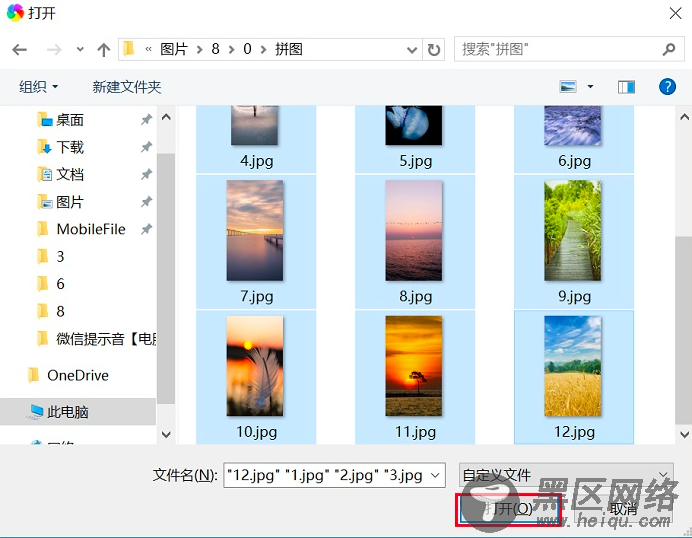This screenshot has width=692, height=538.
Task: Click pin icon next to MobileFile
Action: coord(146,229)
